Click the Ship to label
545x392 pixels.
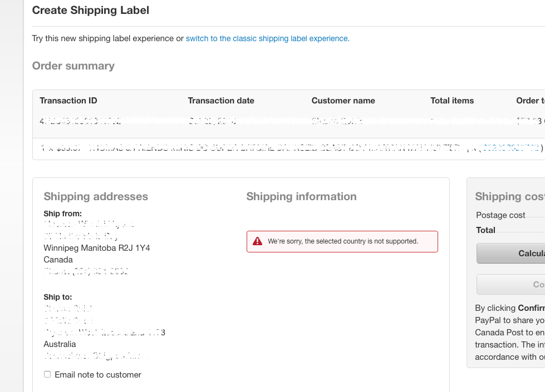58,297
